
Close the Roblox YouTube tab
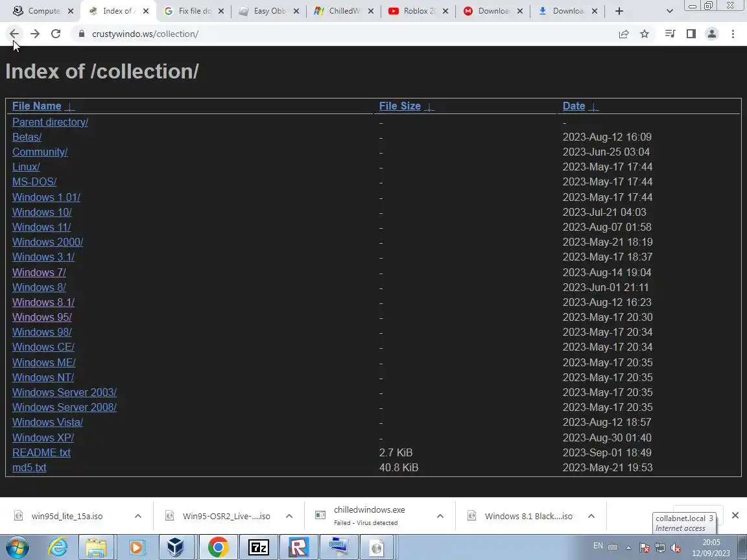point(445,11)
